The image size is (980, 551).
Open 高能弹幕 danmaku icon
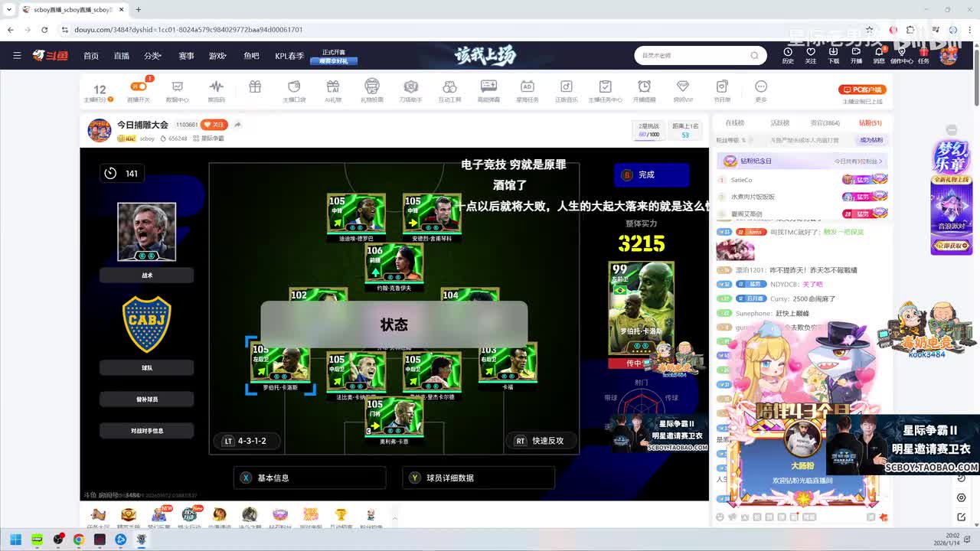(488, 91)
